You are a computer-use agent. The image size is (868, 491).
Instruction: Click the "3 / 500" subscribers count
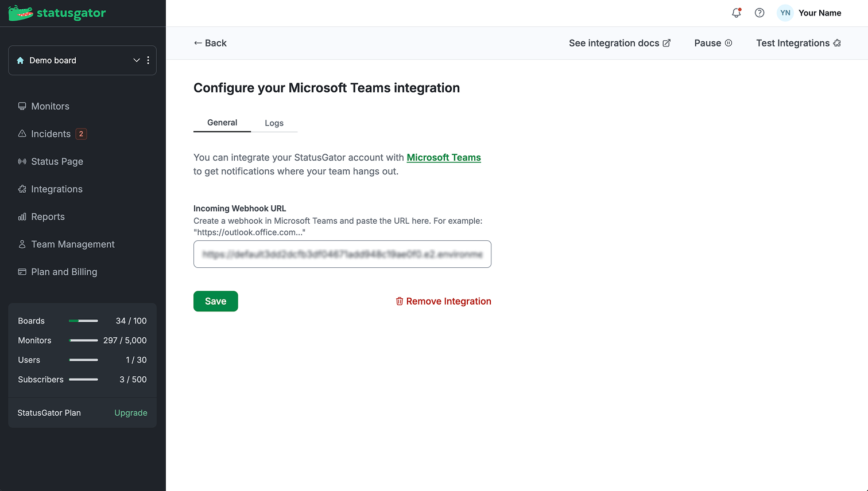pos(133,379)
